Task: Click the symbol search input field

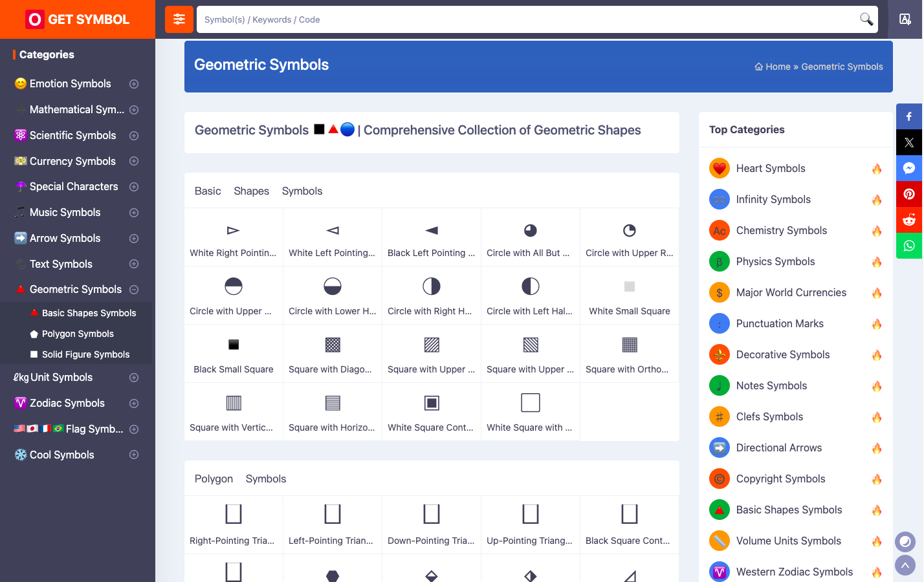Action: pos(527,19)
